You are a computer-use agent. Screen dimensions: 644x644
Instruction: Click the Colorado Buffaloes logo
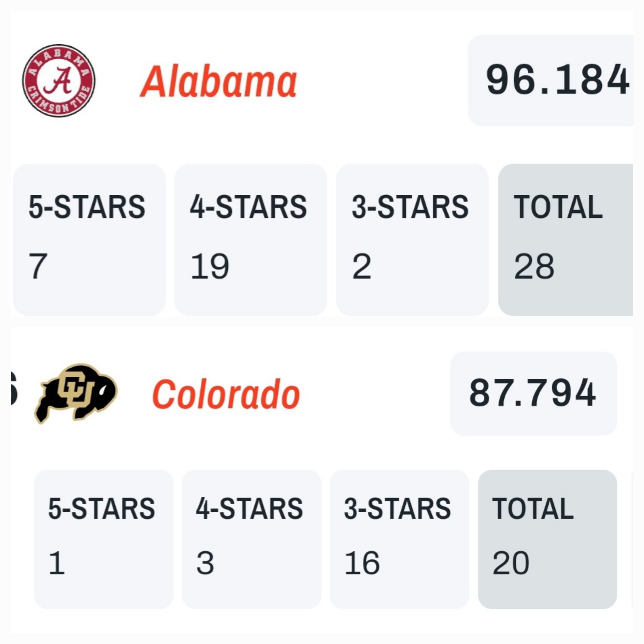[76, 393]
